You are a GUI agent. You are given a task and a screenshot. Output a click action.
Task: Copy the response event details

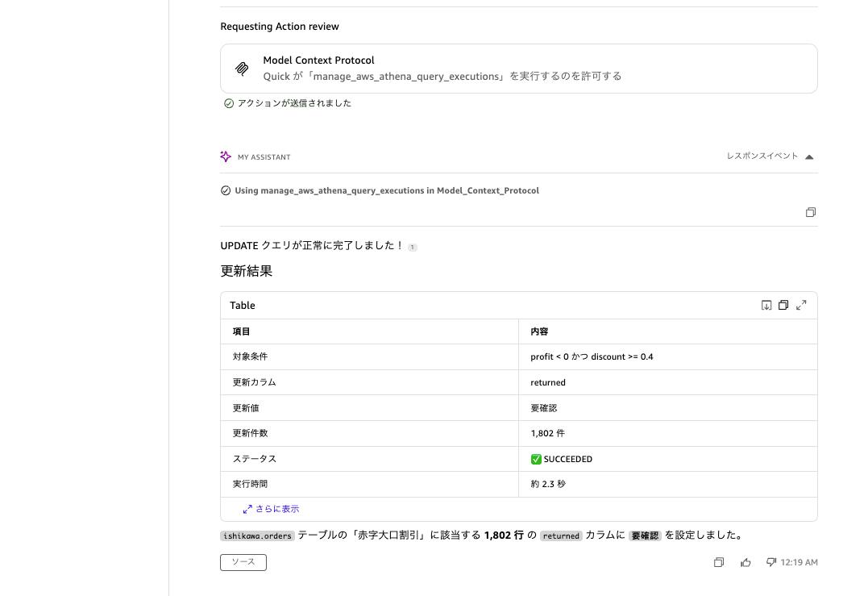[x=811, y=212]
